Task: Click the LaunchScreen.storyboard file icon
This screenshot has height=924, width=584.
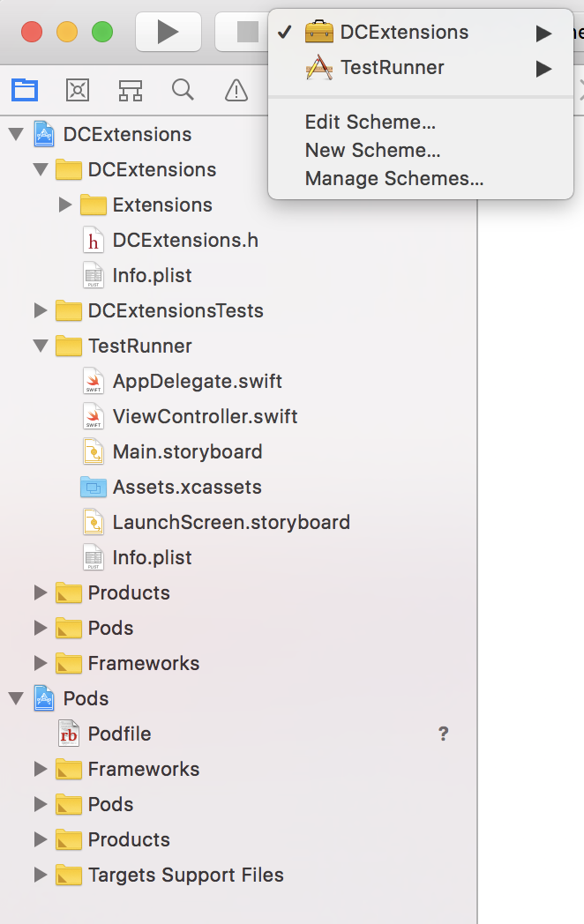Action: pyautogui.click(x=94, y=523)
